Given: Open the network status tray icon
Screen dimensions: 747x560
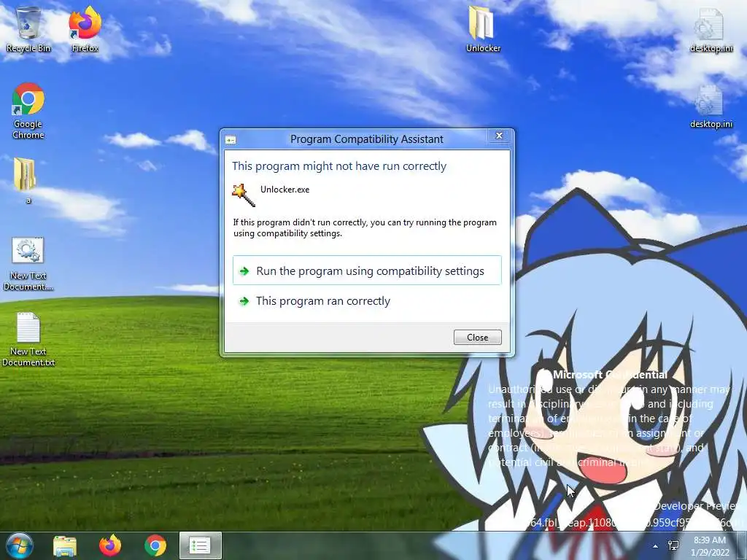Looking at the screenshot, I should [673, 545].
